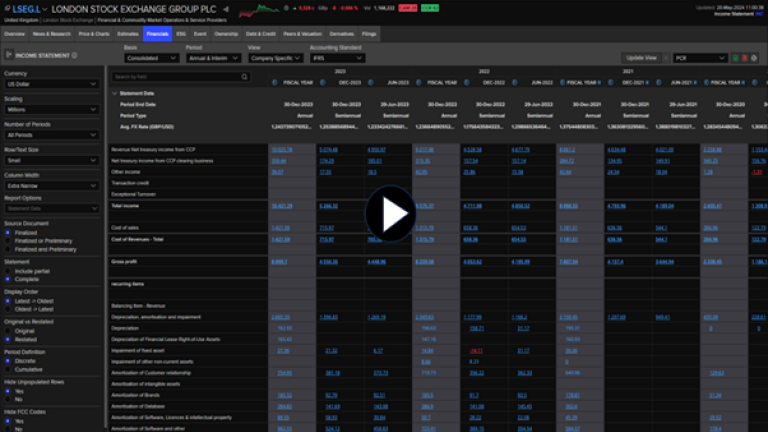768x432 pixels.
Task: Click the large play button overlay
Action: [x=390, y=215]
